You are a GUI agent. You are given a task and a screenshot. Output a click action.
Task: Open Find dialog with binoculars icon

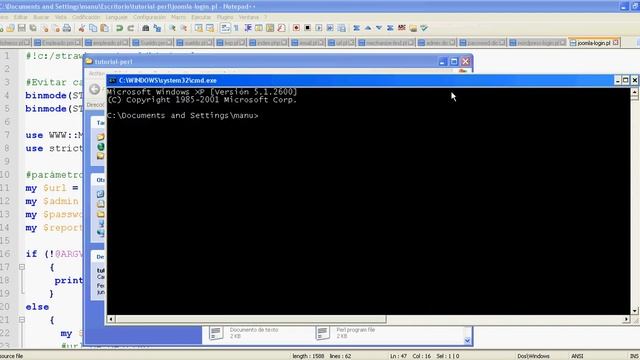pyautogui.click(x=145, y=28)
